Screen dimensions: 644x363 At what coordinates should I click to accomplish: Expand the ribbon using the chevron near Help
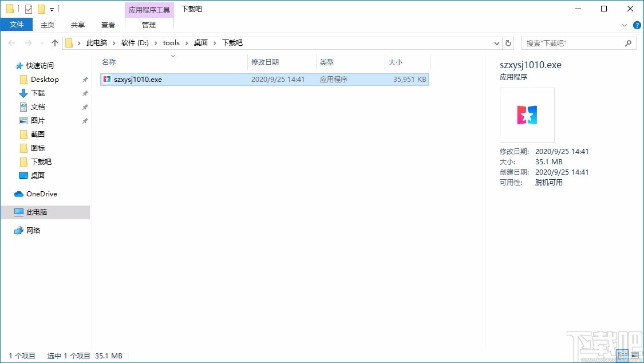tap(625, 25)
